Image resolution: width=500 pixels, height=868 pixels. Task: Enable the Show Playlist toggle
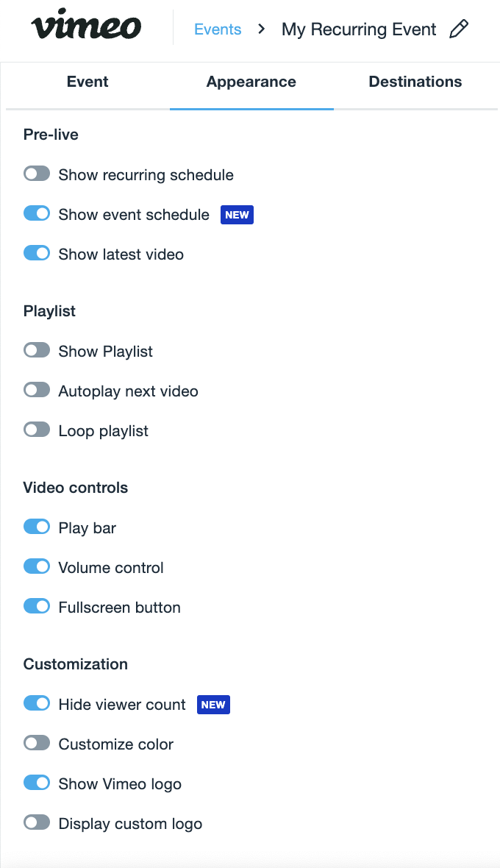click(x=37, y=350)
